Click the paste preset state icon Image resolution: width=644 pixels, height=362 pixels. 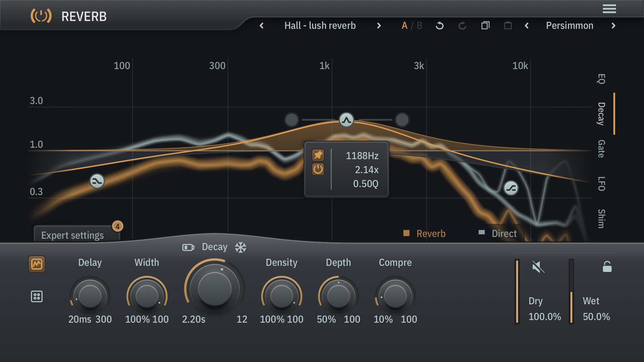[508, 26]
